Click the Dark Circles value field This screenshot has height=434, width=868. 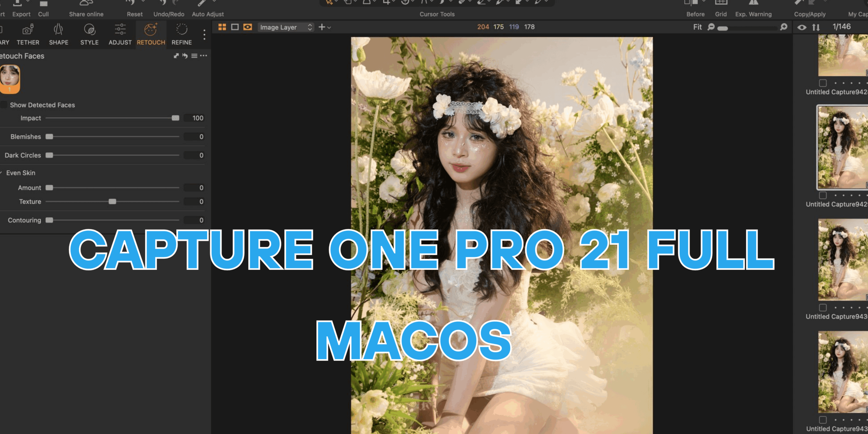[x=194, y=155]
